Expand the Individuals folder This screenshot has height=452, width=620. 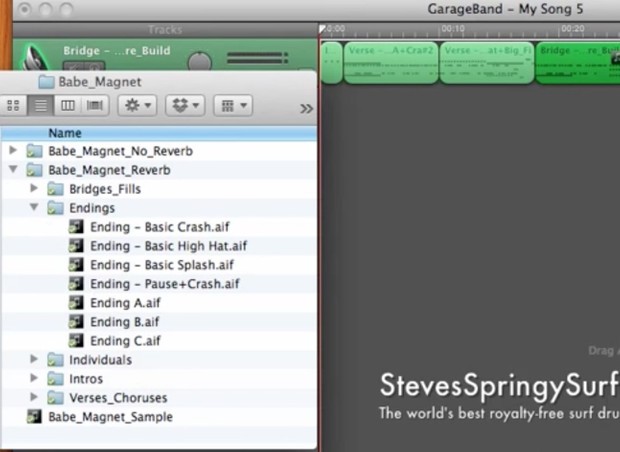(34, 359)
